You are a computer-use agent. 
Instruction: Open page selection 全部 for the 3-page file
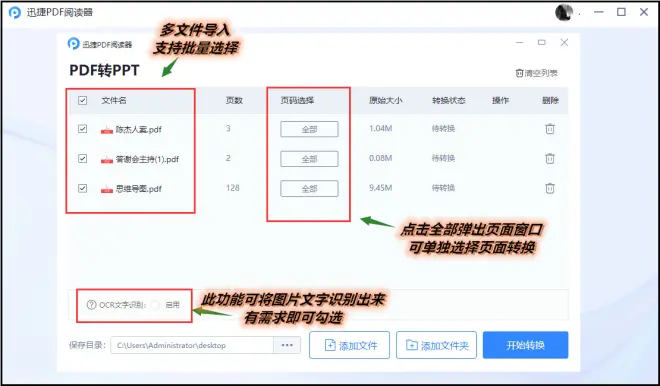pos(309,129)
